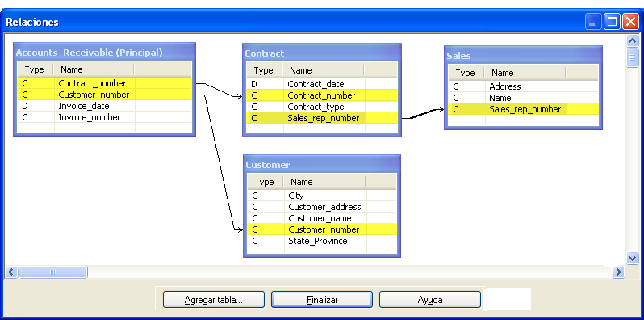Screen dimensions: 644x320
Task: Select Invoice_date field row
Action: tap(104, 106)
